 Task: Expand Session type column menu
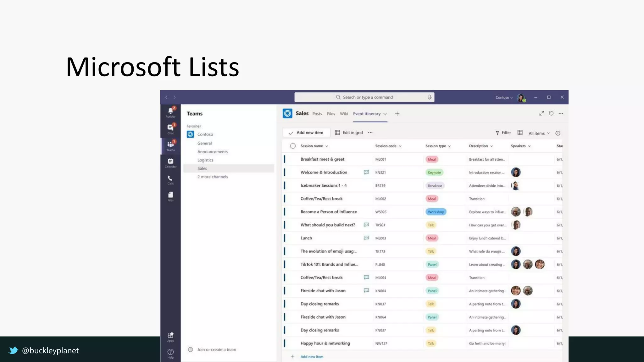(450, 146)
